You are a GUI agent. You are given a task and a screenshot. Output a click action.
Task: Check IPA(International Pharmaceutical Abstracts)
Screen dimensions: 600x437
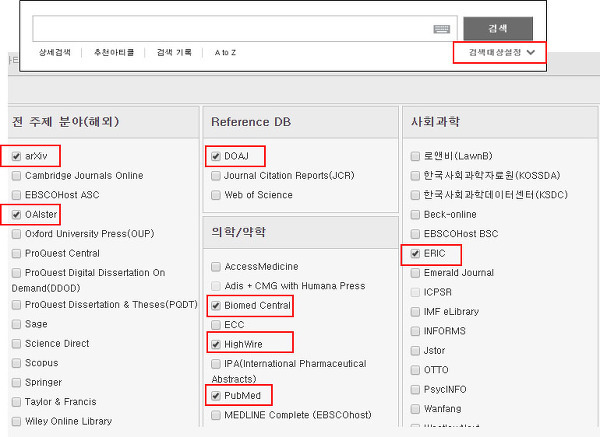216,364
